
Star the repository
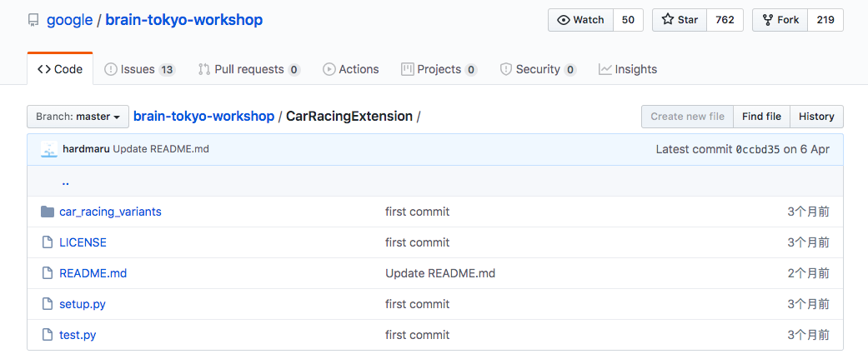(x=680, y=20)
